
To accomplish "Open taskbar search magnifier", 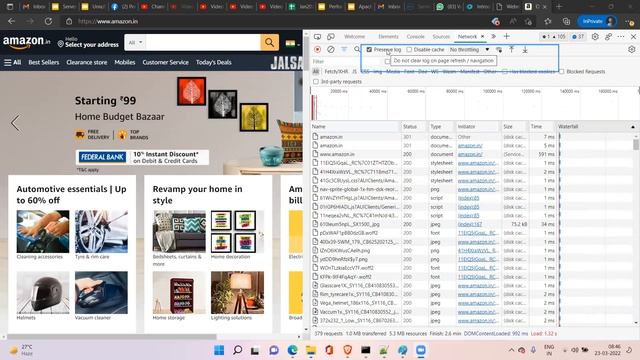I will point(237,350).
